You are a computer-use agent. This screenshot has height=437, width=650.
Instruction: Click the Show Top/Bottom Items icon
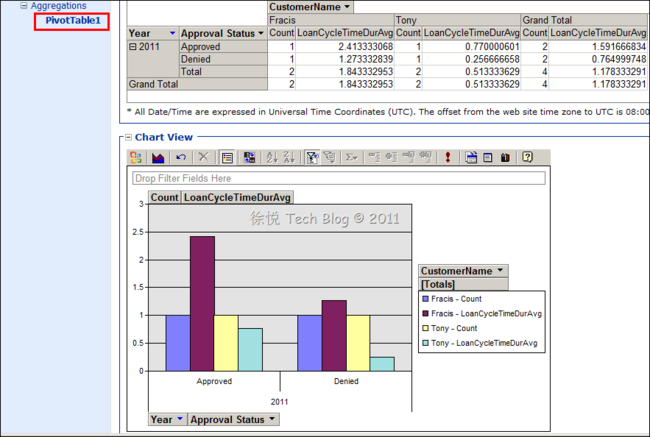tap(330, 158)
